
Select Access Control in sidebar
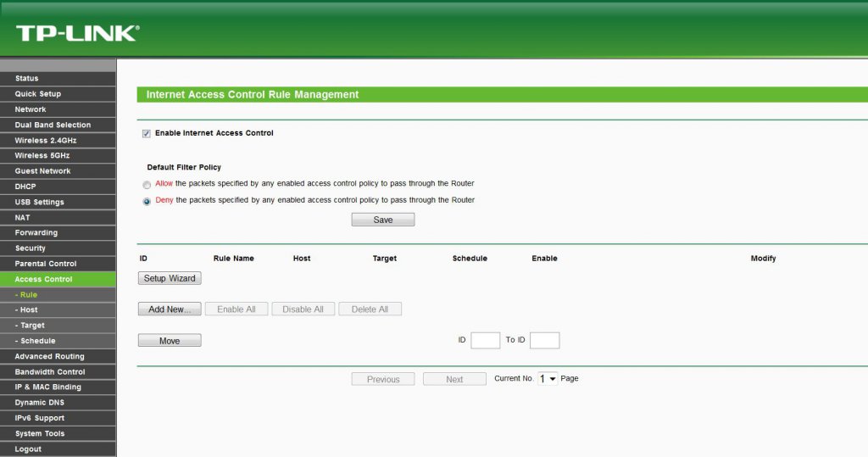point(58,279)
